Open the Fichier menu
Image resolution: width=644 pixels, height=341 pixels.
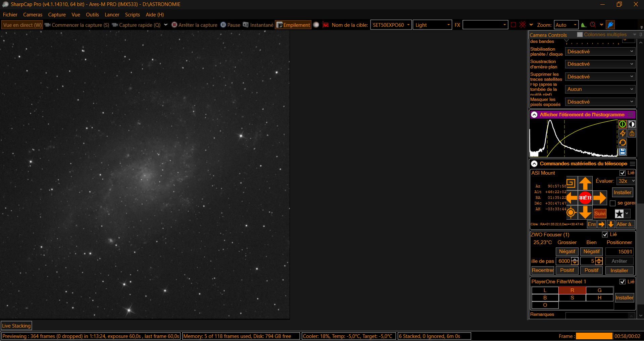click(10, 15)
